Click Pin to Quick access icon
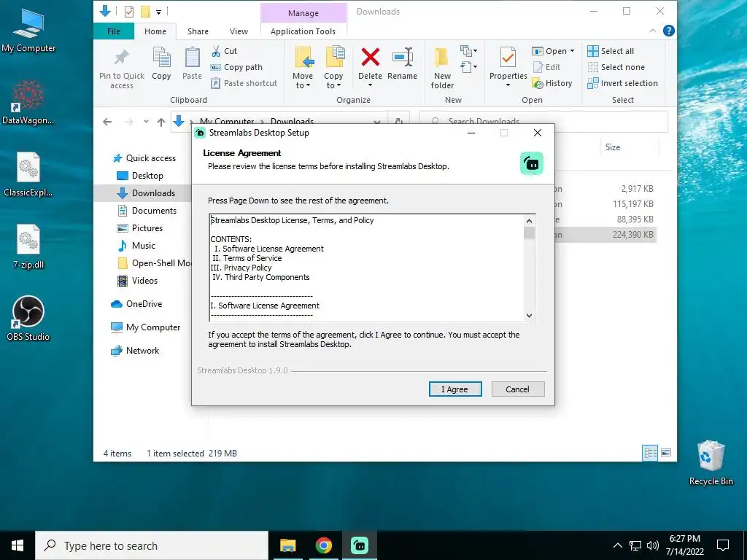 click(x=122, y=58)
